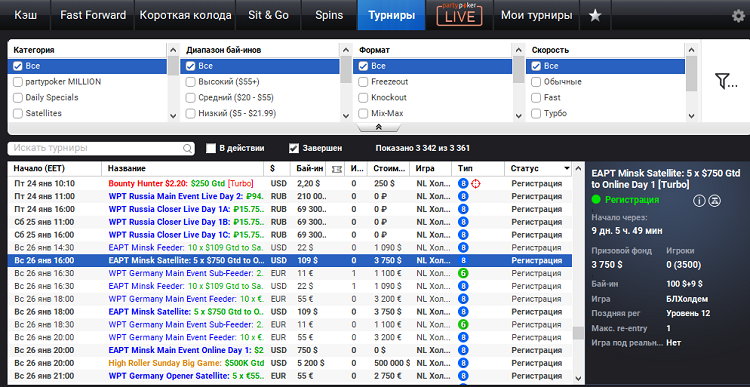Click the ticket icon column header
This screenshot has width=750, height=387.
337,168
